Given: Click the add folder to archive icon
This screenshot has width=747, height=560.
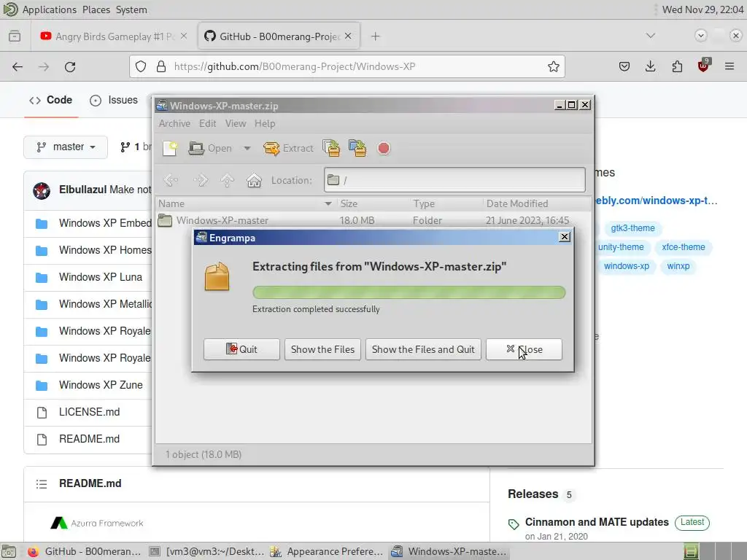Looking at the screenshot, I should click(357, 149).
